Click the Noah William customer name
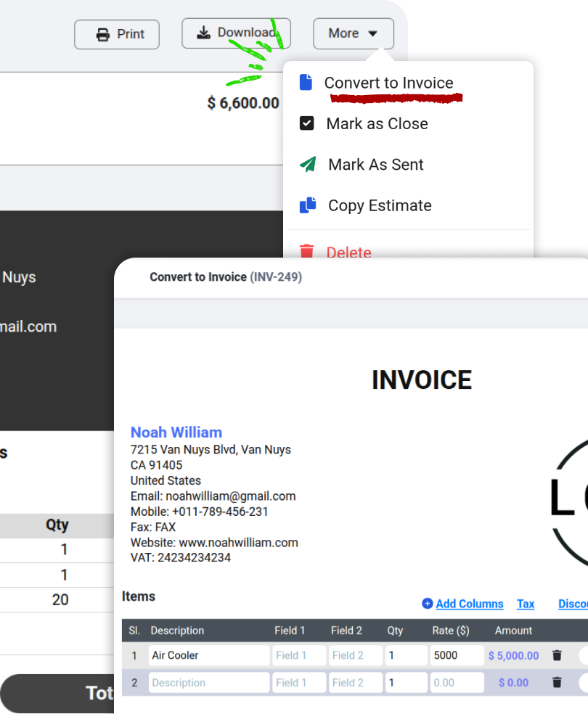This screenshot has height=714, width=588. (x=176, y=432)
